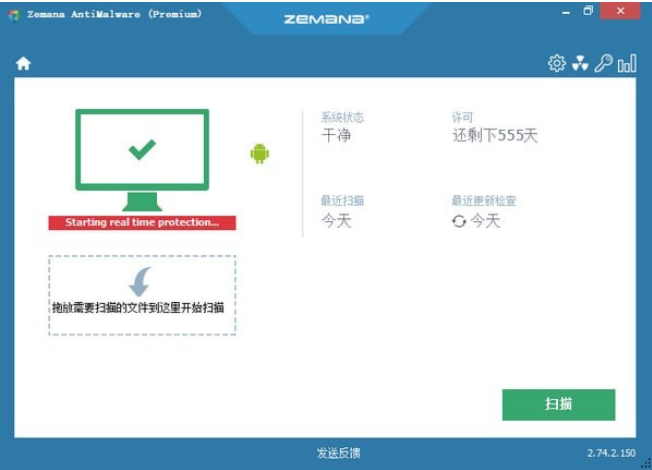Open the Reports bar chart icon

(x=627, y=64)
